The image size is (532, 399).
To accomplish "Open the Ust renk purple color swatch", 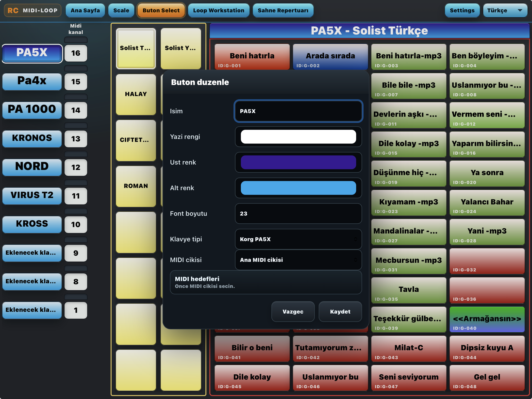I will (298, 162).
